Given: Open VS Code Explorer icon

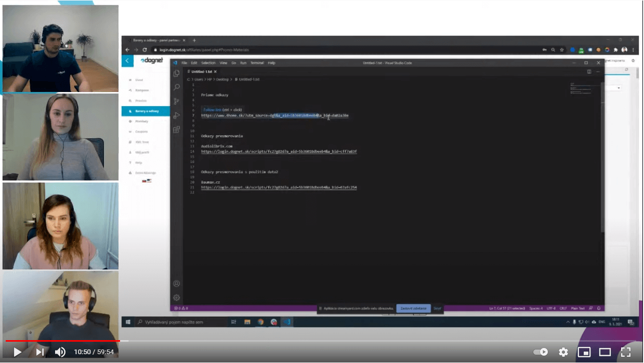Looking at the screenshot, I should tap(177, 73).
